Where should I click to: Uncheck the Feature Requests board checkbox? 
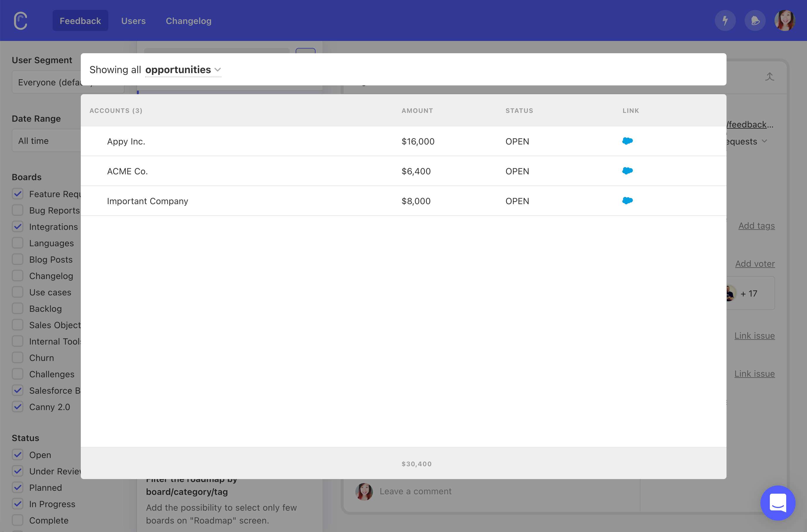tap(18, 194)
